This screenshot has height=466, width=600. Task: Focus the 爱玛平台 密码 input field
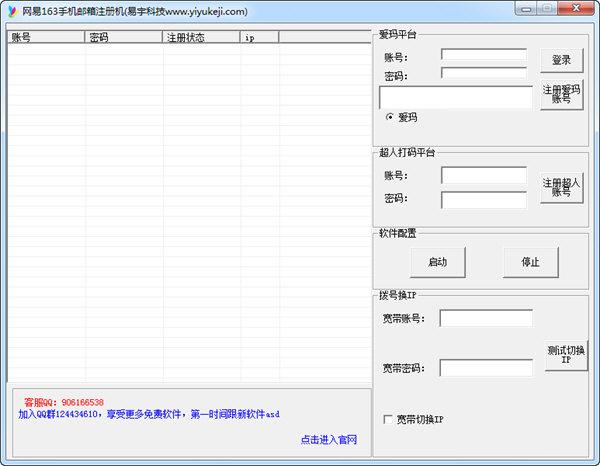click(x=484, y=73)
